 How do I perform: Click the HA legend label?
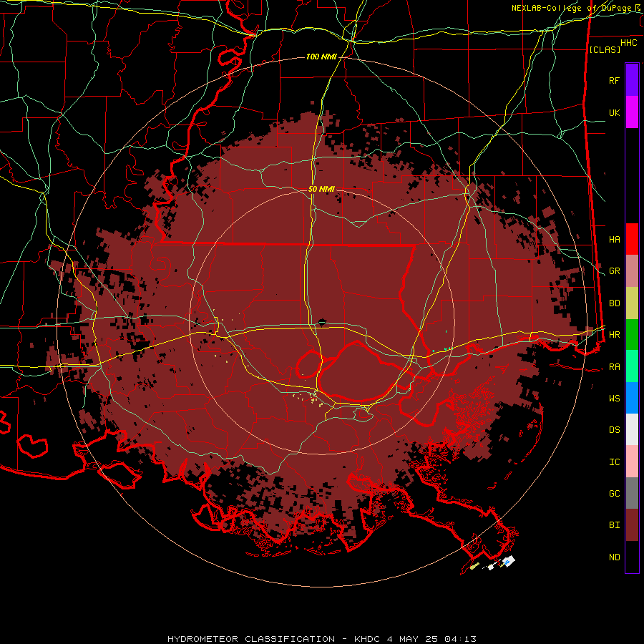614,239
